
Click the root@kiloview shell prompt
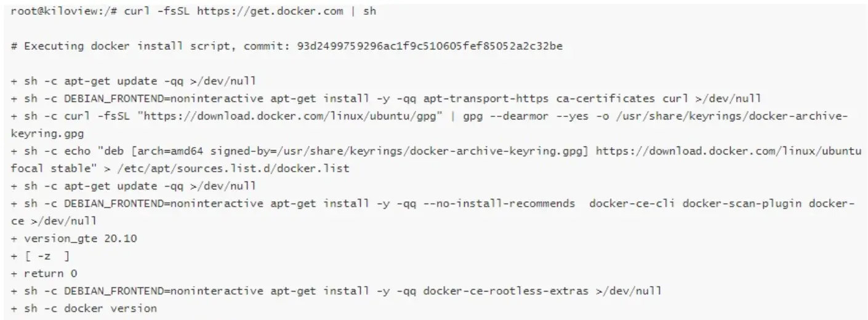pos(52,12)
